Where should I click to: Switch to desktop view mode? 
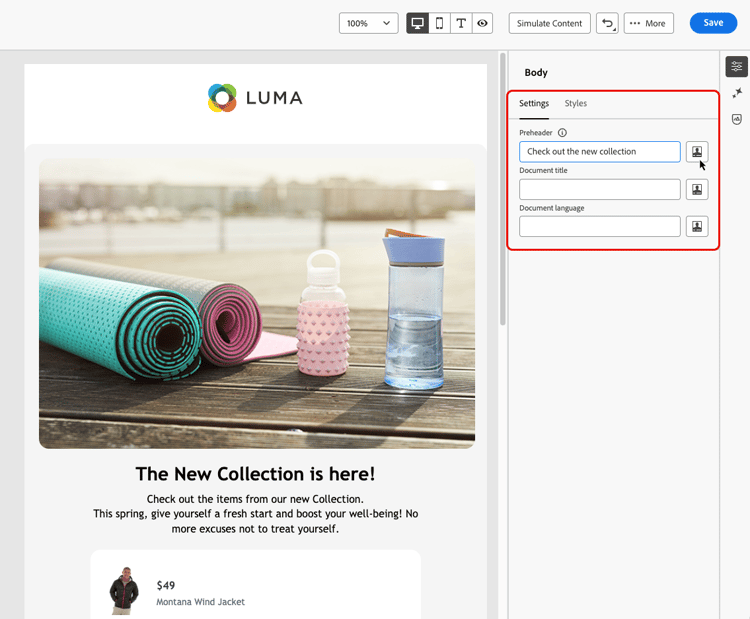pos(417,23)
